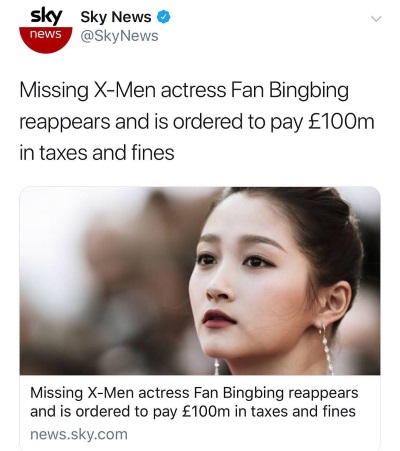
Task: Visit the @SkyNews handle
Action: tap(119, 36)
